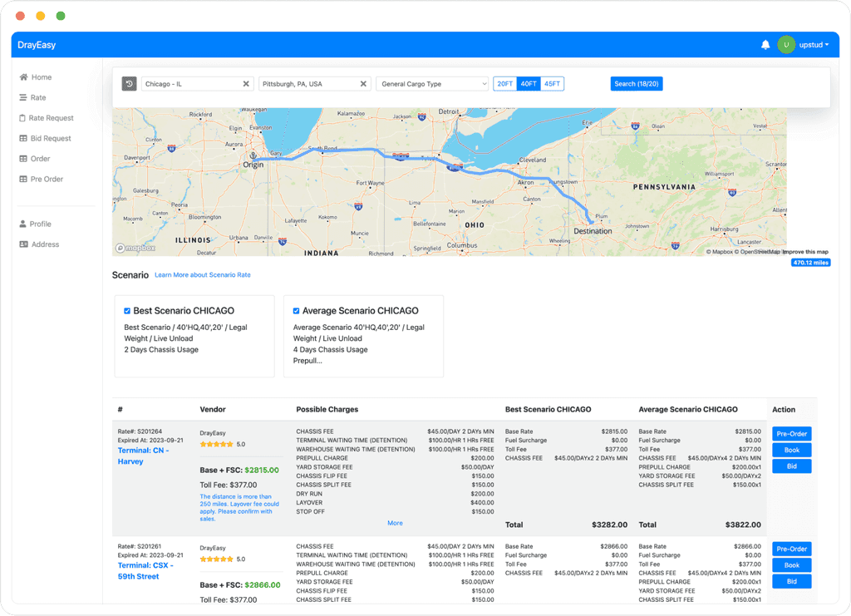Select the 45FT container size

(552, 84)
